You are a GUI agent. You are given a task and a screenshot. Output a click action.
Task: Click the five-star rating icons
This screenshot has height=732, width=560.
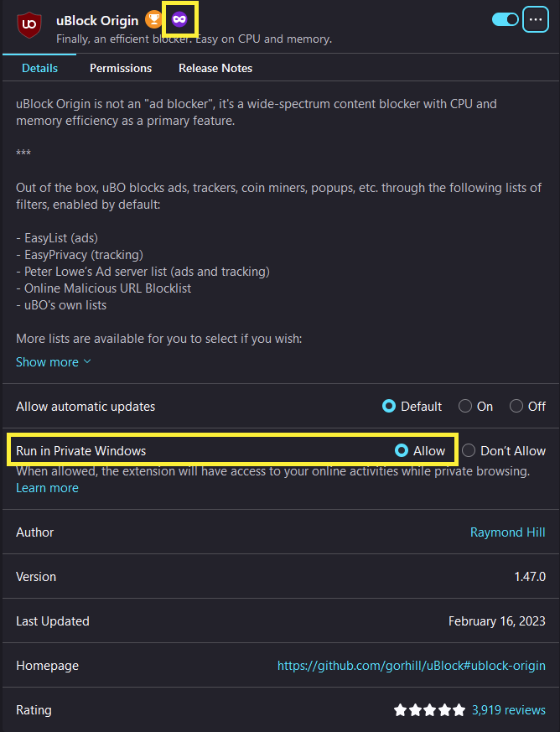click(429, 710)
